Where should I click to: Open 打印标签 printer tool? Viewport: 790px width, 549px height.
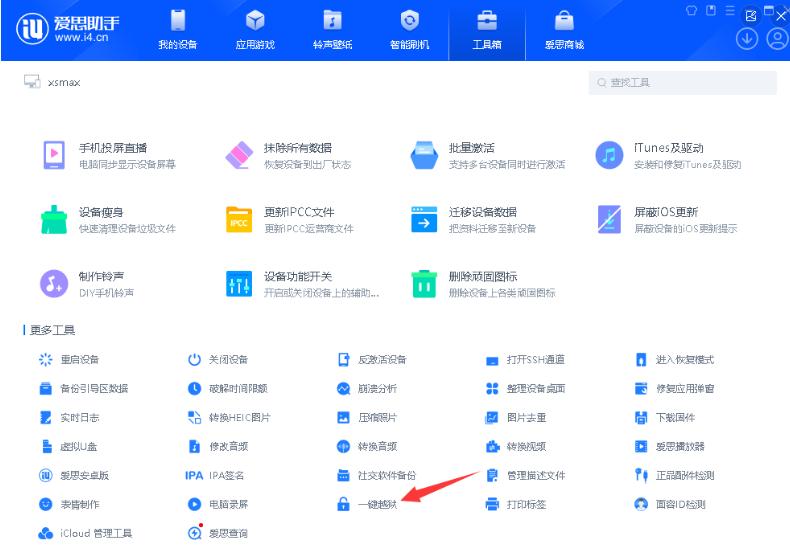[515, 505]
